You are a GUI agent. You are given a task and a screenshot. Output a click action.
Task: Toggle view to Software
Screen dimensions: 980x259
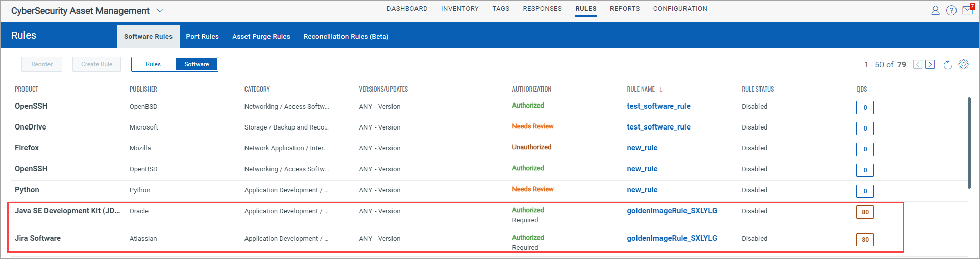click(197, 64)
